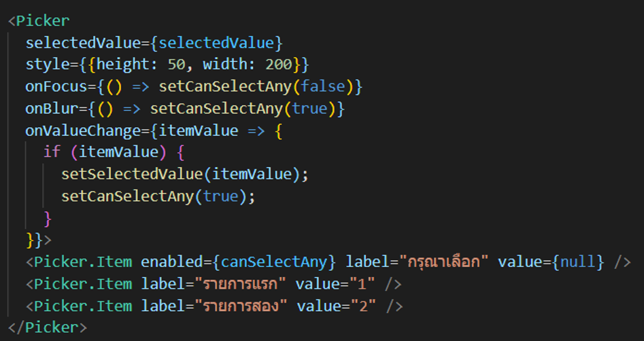Click the enabled attribute on first Picker.Item
644x341 pixels.
point(171,262)
